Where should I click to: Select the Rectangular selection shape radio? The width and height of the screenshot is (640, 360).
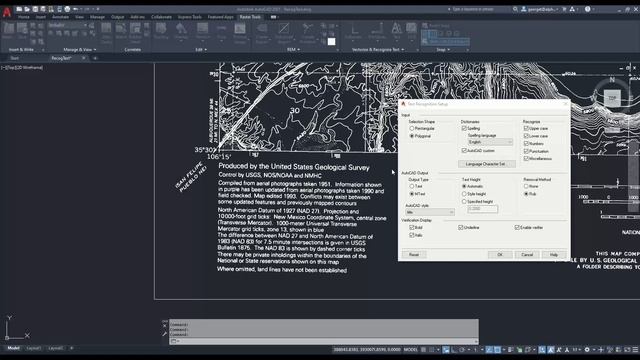coord(412,129)
